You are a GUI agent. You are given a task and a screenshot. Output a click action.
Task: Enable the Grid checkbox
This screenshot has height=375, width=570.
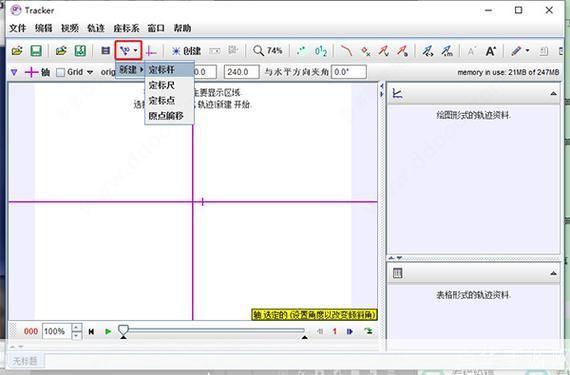point(61,72)
